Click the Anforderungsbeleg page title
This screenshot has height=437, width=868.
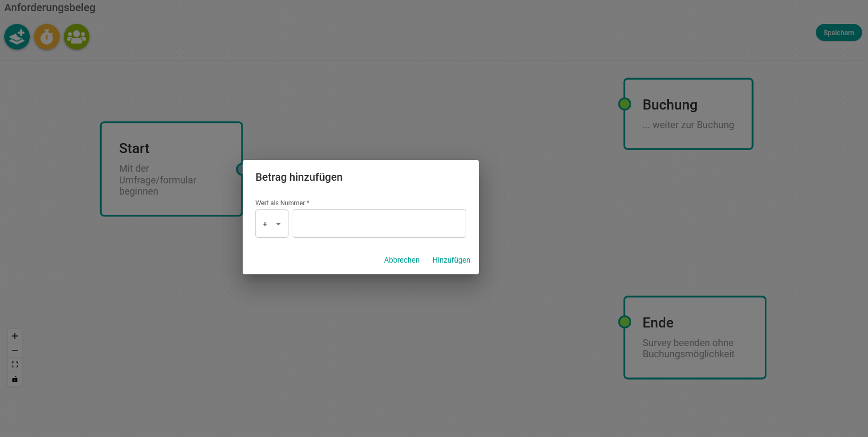[50, 8]
